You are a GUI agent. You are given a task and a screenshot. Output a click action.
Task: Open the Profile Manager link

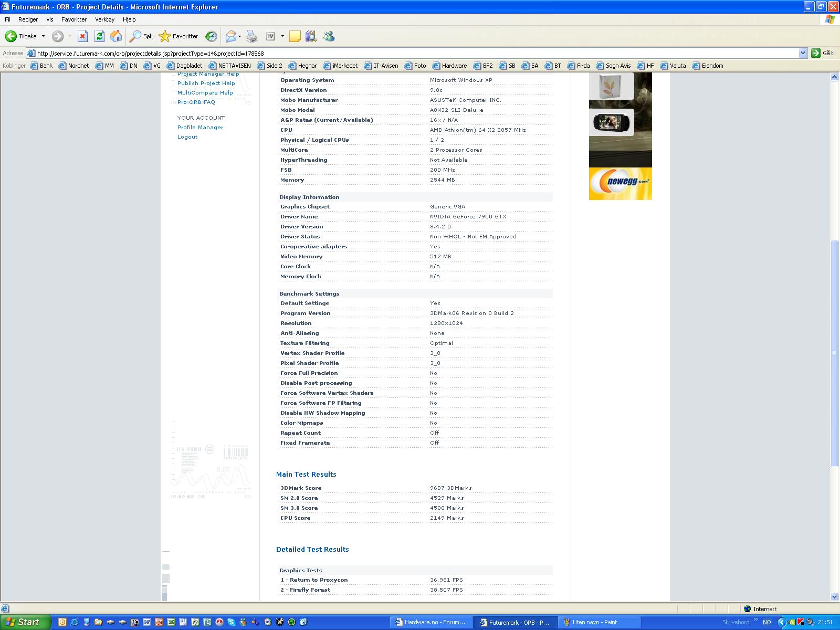tap(200, 127)
